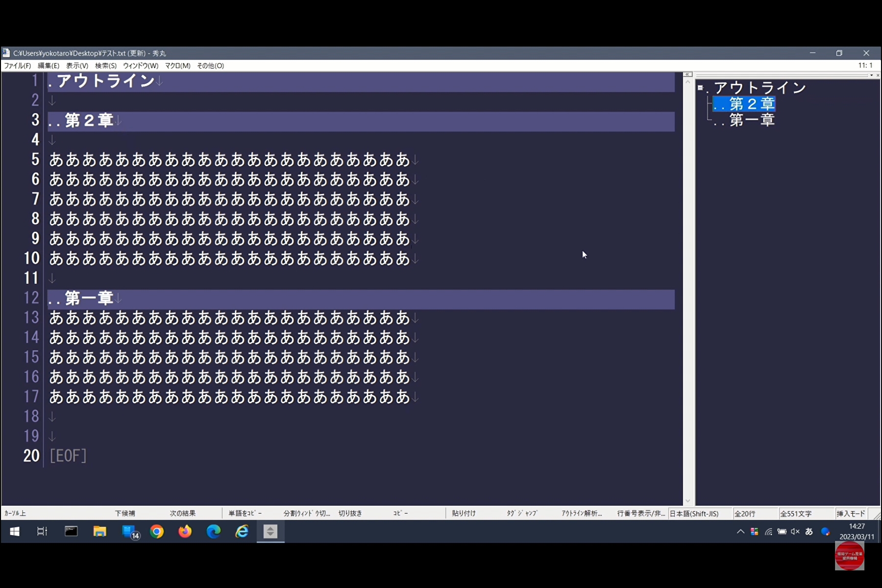Open the outline pane options dropdown arrow
Screen dimensions: 882x588
pyautogui.click(x=871, y=75)
